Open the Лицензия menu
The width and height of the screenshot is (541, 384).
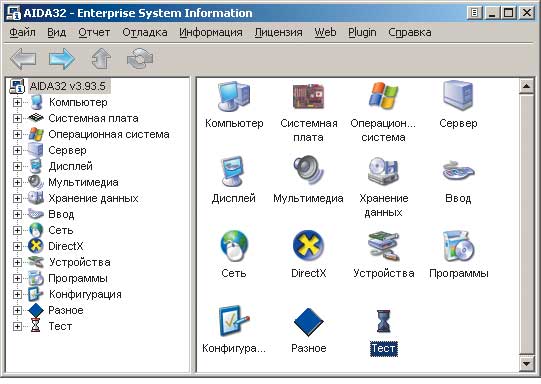278,32
